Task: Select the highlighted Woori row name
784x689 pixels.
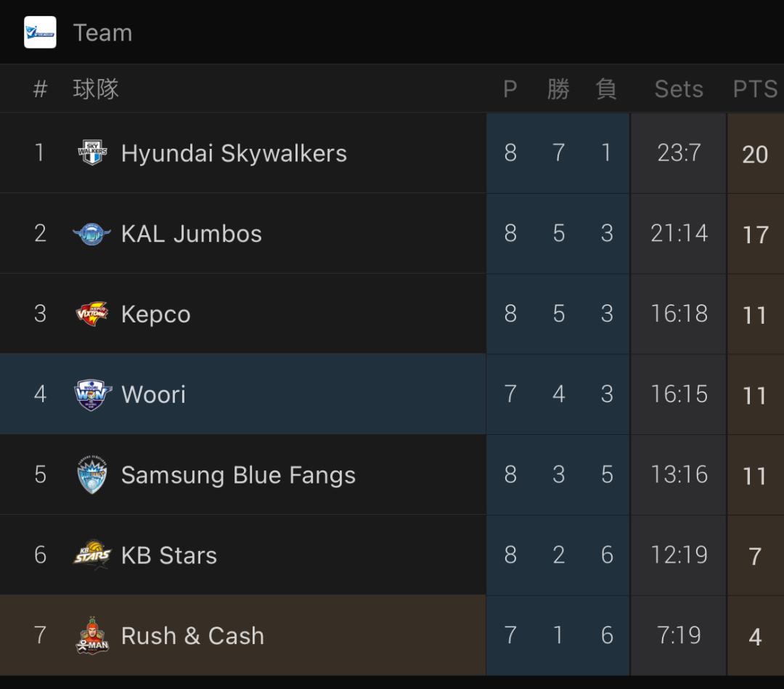Action: pos(153,394)
